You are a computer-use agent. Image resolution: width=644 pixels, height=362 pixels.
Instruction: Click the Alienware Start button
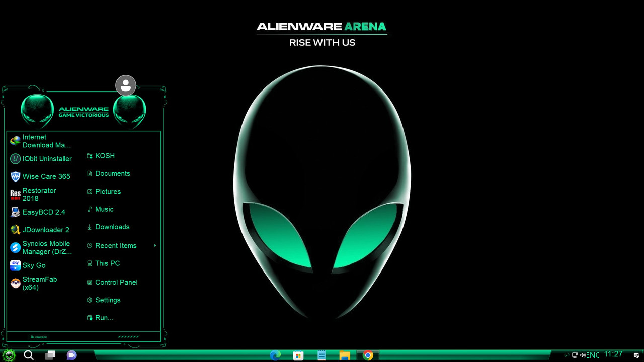[x=9, y=355]
